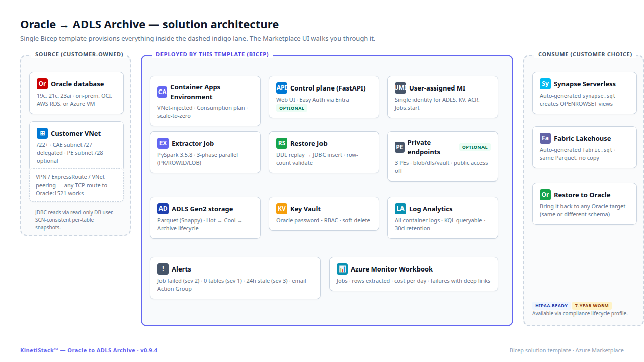The height and width of the screenshot is (362, 644).
Task: Select the Fabric Lakehouse title
Action: click(x=583, y=138)
